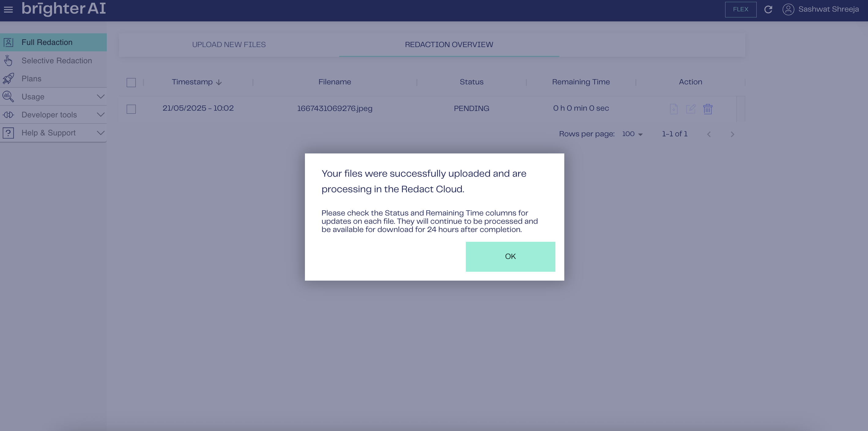Screen dimensions: 868x431
Task: Select the Redaction Overview tab
Action: tap(449, 45)
